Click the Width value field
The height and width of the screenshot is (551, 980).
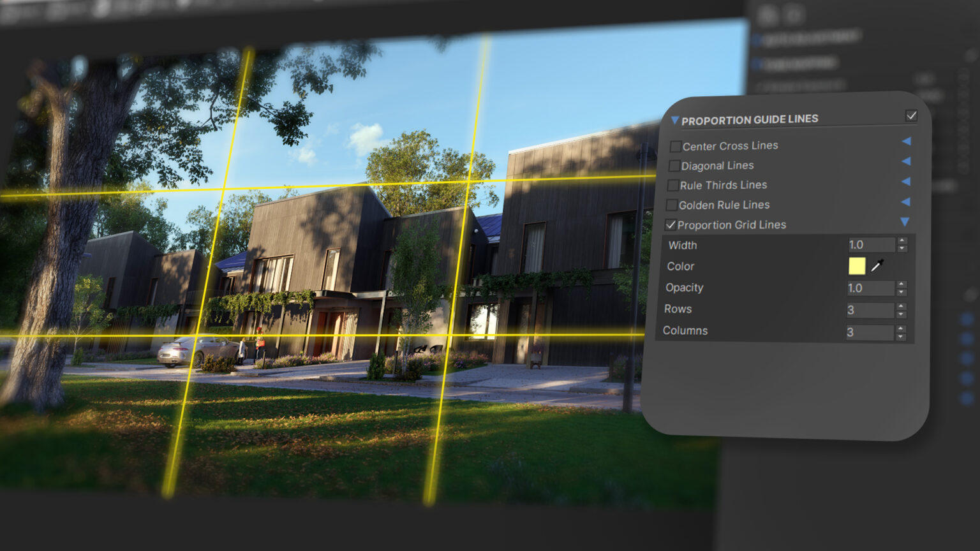(x=872, y=244)
